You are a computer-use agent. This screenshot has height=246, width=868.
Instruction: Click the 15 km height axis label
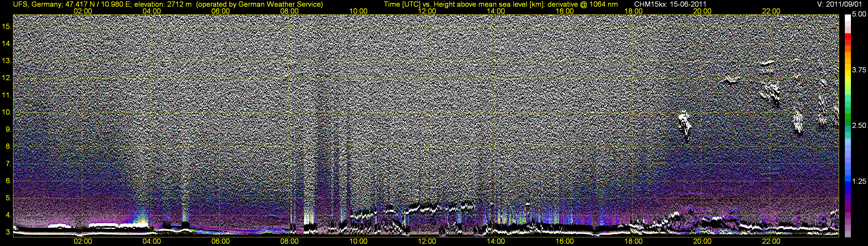click(x=7, y=27)
